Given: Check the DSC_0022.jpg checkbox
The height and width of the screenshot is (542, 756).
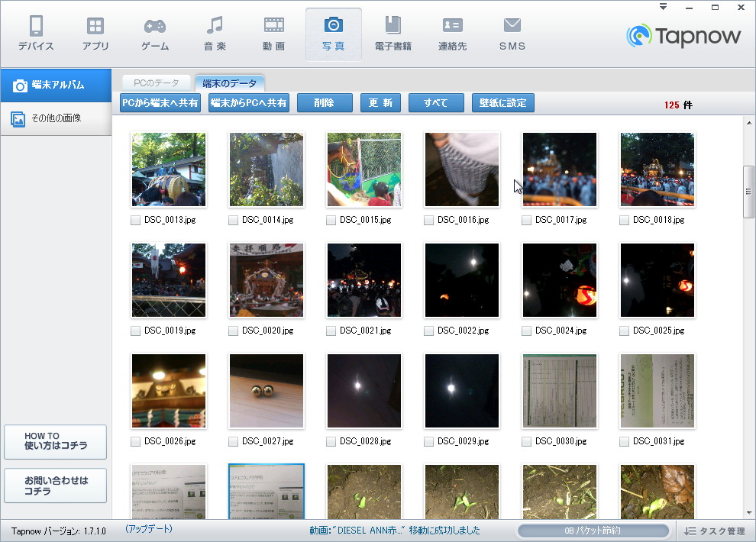Looking at the screenshot, I should (428, 331).
